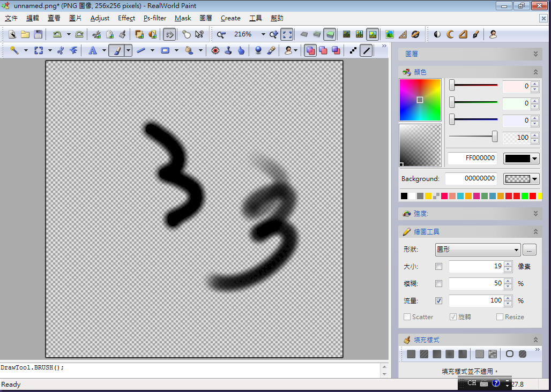Select the pointing hand retouch tool
Image resolution: width=551 pixels, height=392 pixels.
coord(241,50)
